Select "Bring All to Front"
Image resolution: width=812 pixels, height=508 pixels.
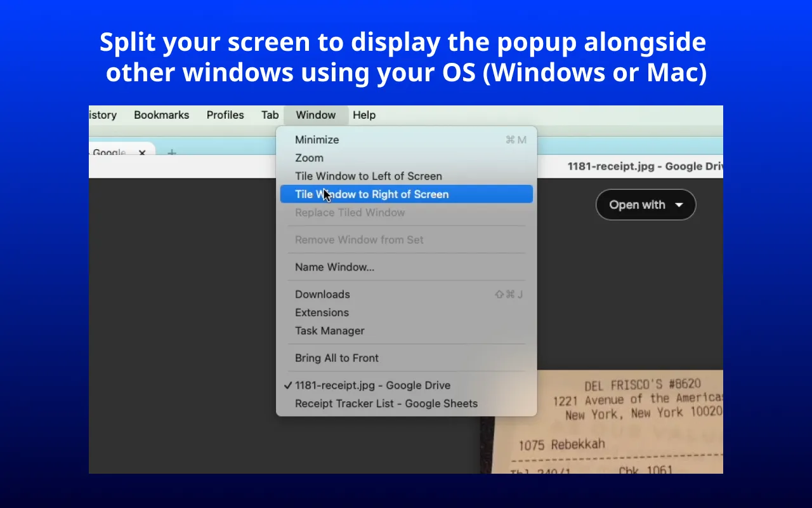pyautogui.click(x=337, y=358)
